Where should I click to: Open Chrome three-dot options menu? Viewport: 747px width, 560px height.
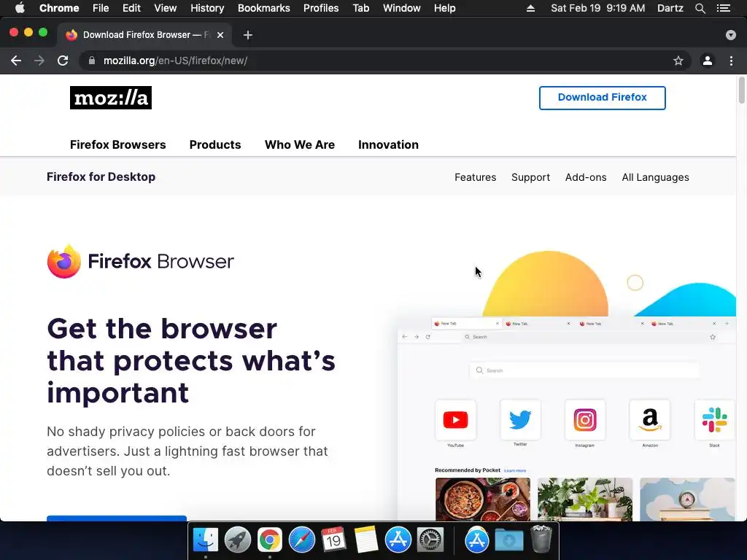pyautogui.click(x=731, y=61)
